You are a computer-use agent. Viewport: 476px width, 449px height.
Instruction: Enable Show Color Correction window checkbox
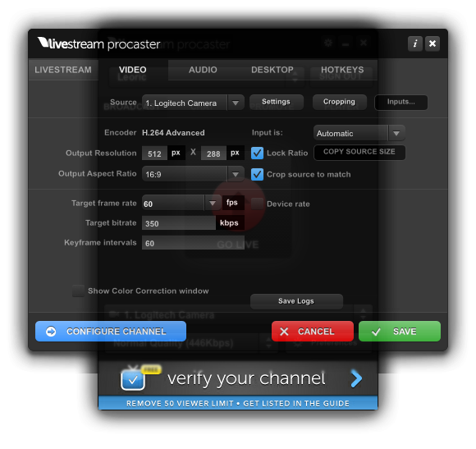(x=78, y=291)
